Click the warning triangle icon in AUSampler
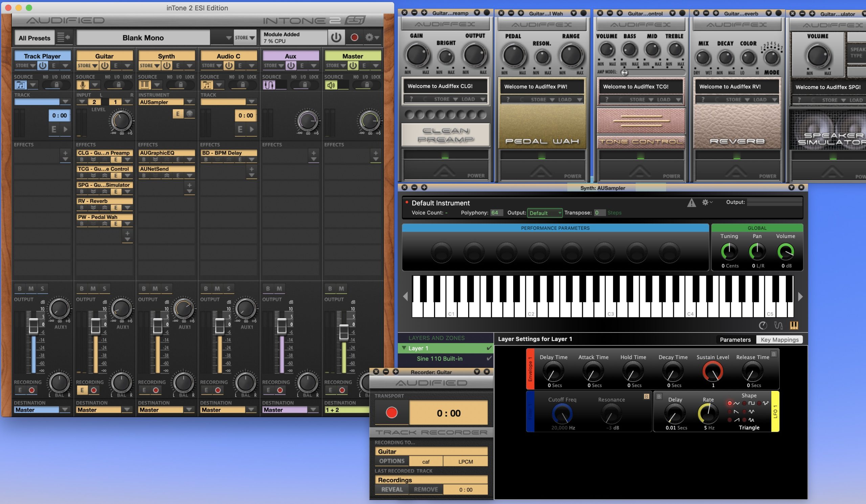 click(x=691, y=203)
